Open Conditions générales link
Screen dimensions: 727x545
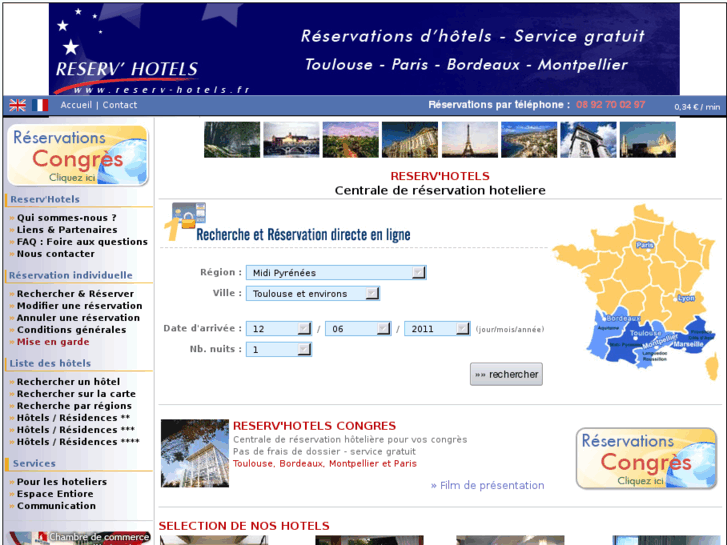[71, 330]
